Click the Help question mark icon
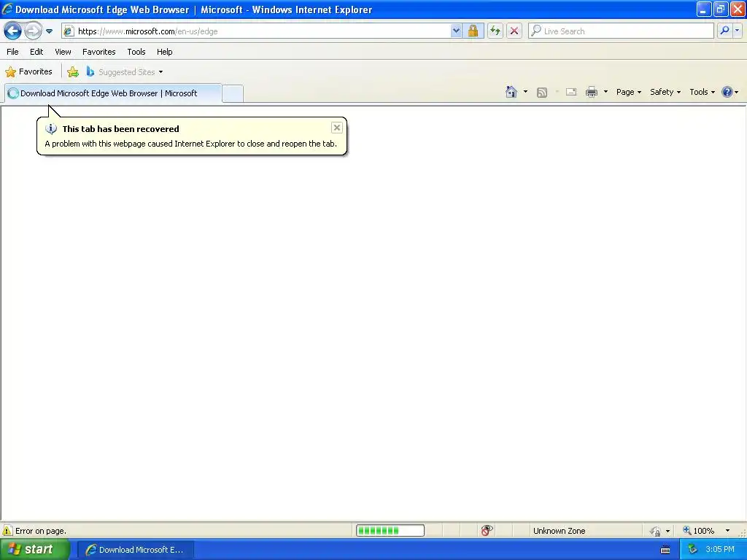This screenshot has width=747, height=560. coord(727,92)
